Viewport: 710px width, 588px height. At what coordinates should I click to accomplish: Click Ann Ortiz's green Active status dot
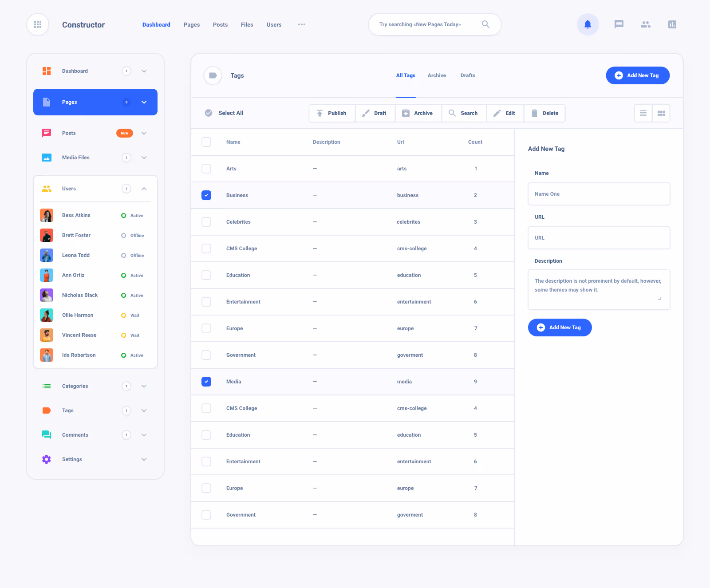123,275
